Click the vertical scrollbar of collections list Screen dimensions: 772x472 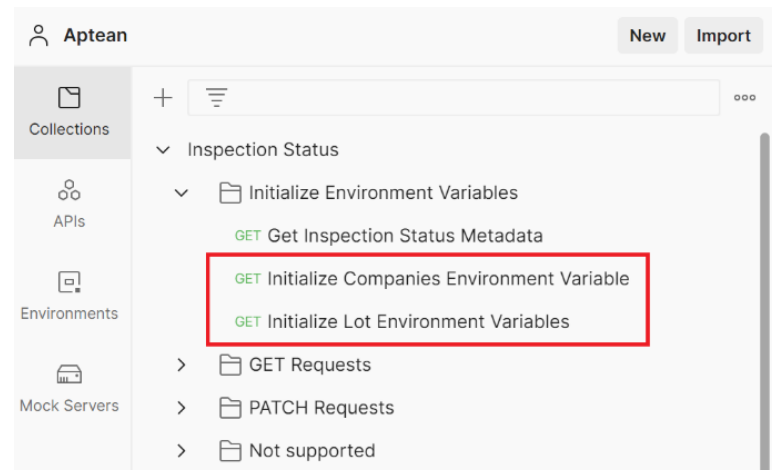[x=765, y=300]
